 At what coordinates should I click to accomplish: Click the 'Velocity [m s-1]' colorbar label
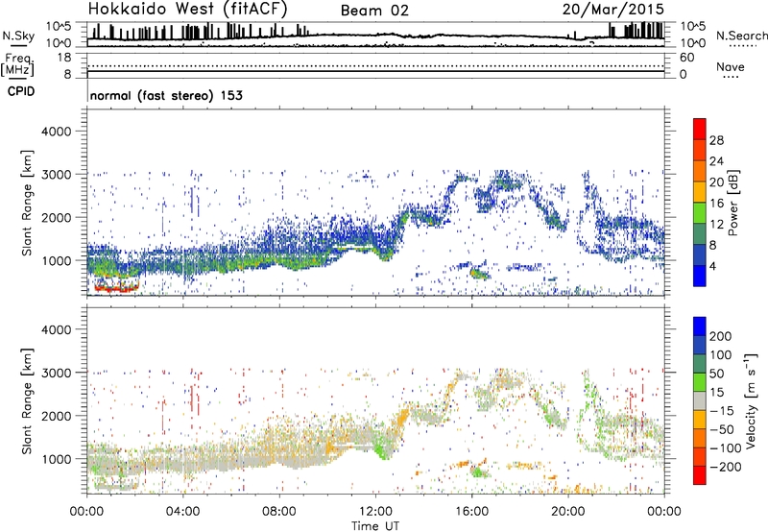pos(751,400)
